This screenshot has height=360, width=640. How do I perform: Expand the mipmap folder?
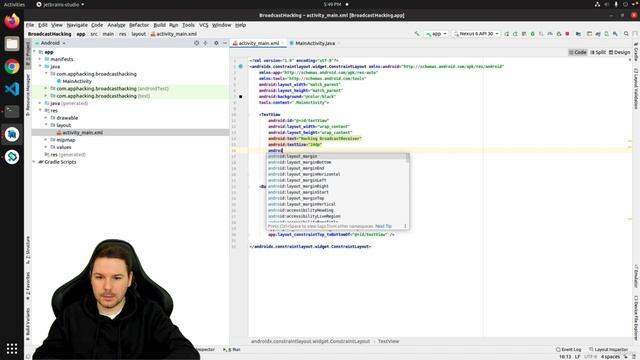[x=46, y=140]
